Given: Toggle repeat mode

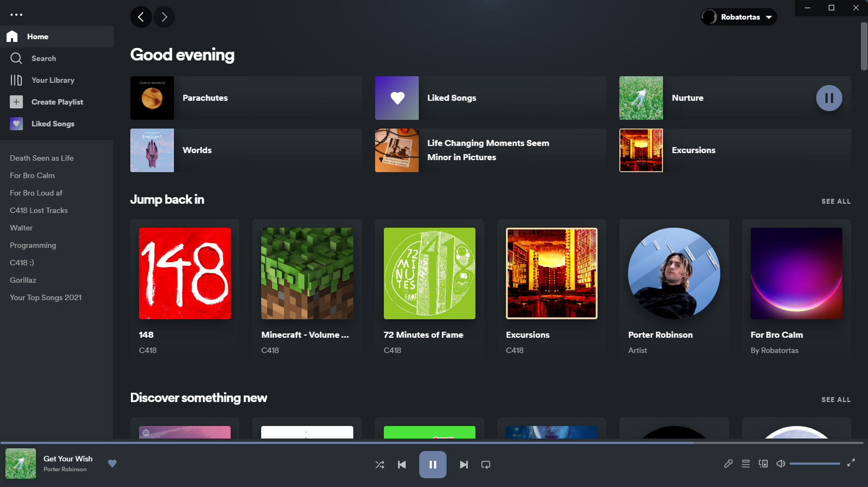Looking at the screenshot, I should tap(486, 465).
